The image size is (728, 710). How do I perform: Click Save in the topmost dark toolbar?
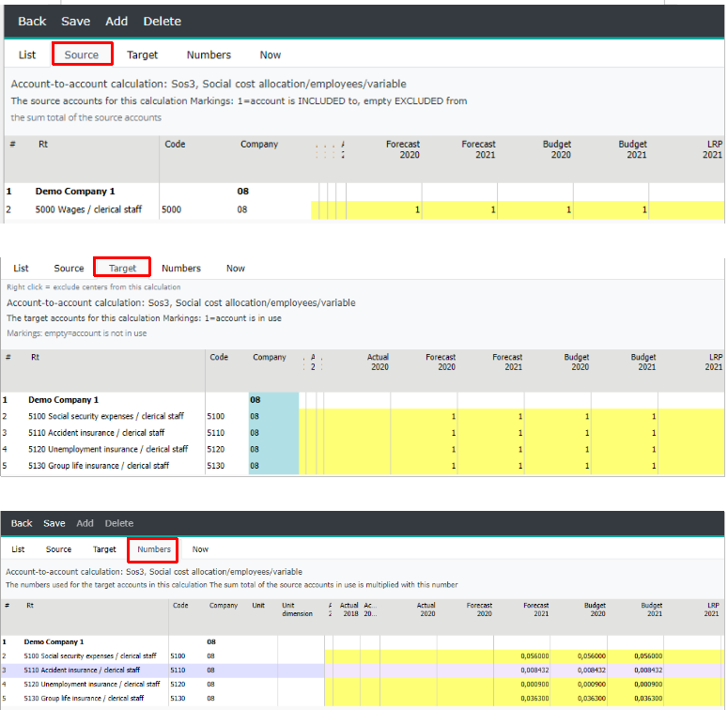[76, 21]
